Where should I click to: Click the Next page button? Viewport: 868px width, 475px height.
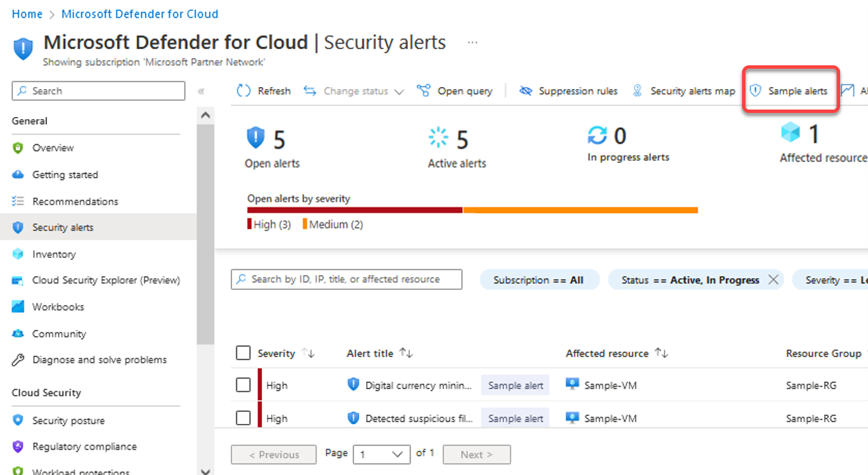477,455
